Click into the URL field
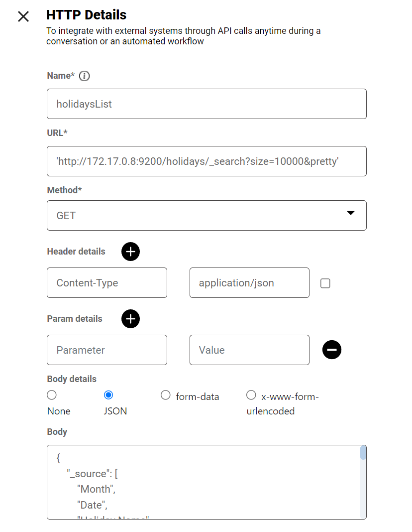This screenshot has height=532, width=412. coord(206,161)
